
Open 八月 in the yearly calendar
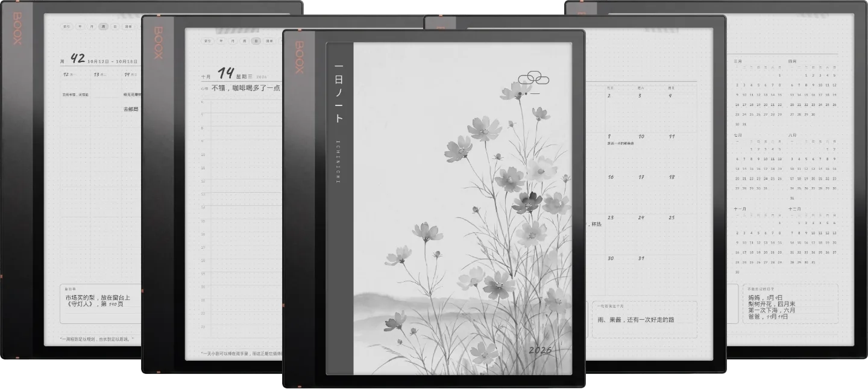[x=792, y=135]
